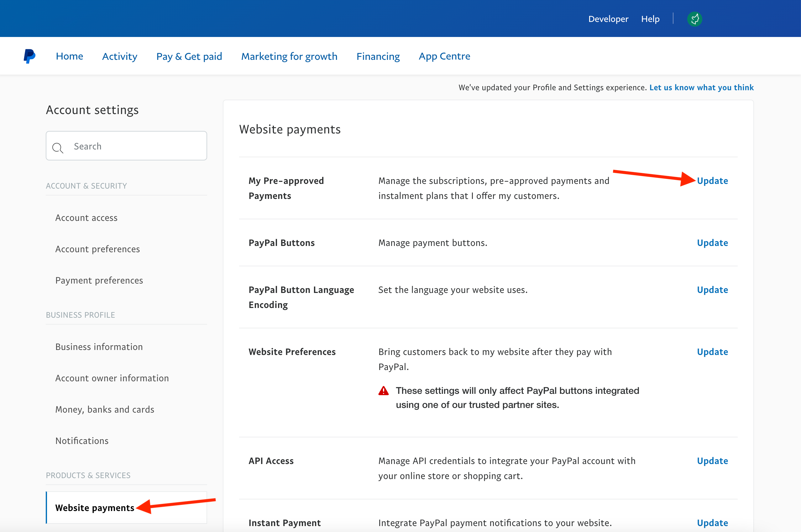Open Account access settings
The height and width of the screenshot is (532, 801).
(86, 218)
